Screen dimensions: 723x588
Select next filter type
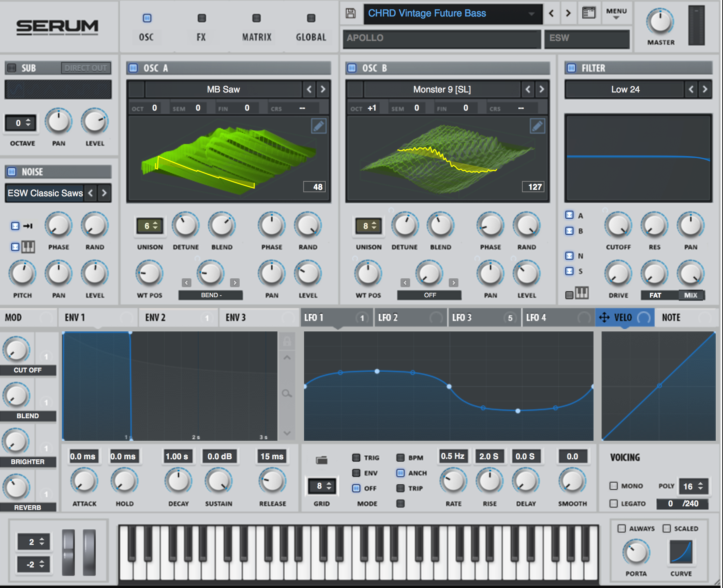pos(705,89)
